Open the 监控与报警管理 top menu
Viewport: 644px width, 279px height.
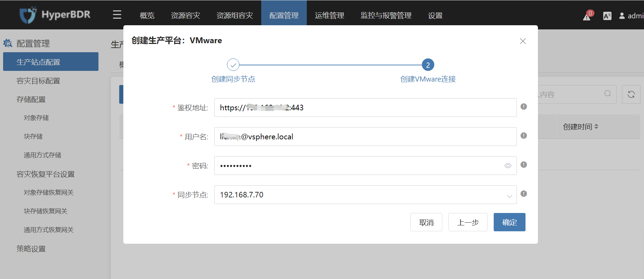[x=386, y=15]
